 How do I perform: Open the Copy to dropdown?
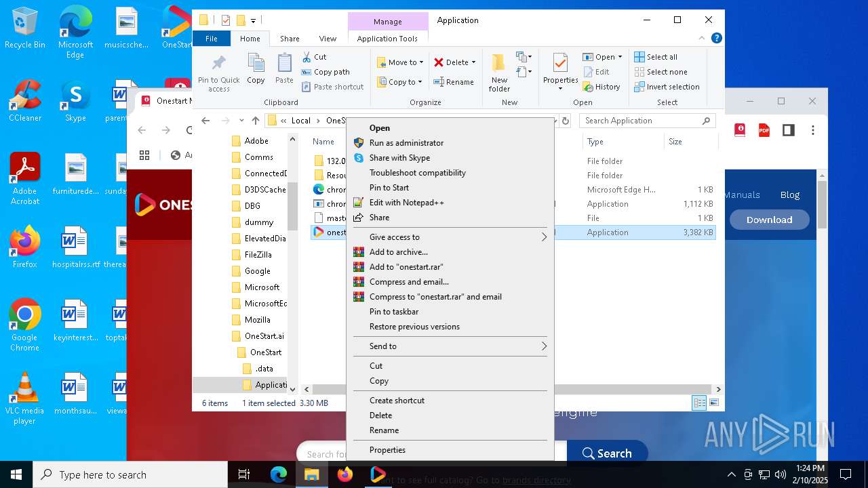coord(399,82)
